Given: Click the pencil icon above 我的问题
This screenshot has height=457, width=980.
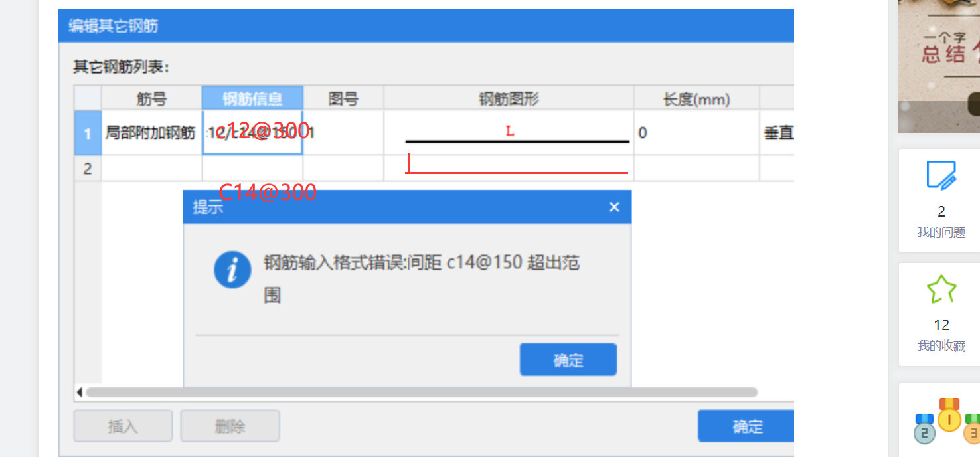Looking at the screenshot, I should [941, 174].
